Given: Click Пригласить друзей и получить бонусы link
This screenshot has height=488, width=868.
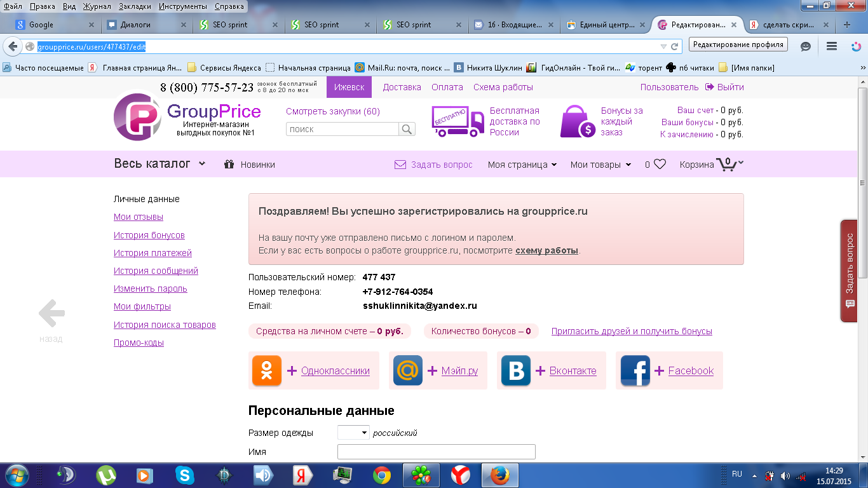Looking at the screenshot, I should 632,331.
